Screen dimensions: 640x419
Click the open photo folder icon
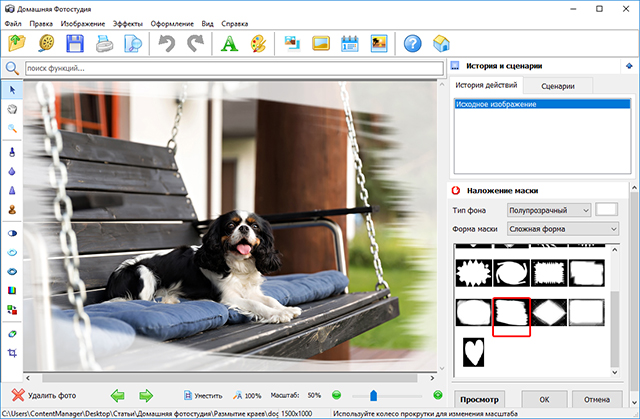tap(17, 43)
